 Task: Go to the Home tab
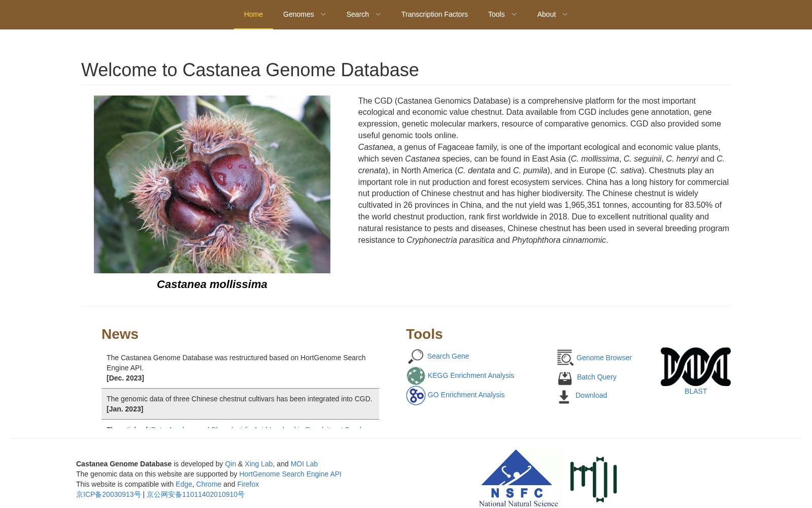tap(253, 14)
